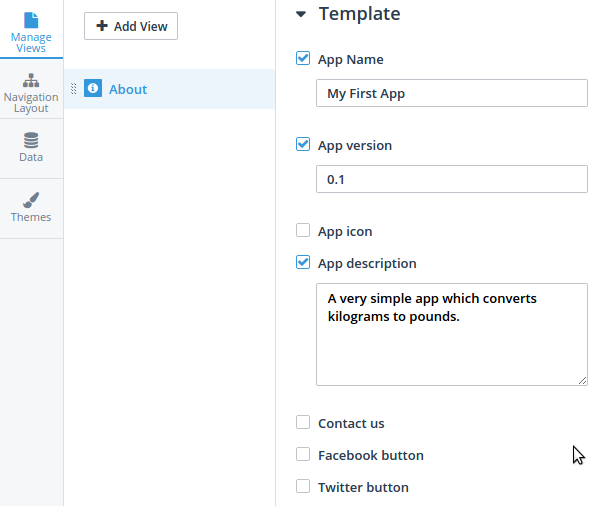Viewport: 600px width, 506px height.
Task: Uncheck the App Name checkbox
Action: (303, 59)
